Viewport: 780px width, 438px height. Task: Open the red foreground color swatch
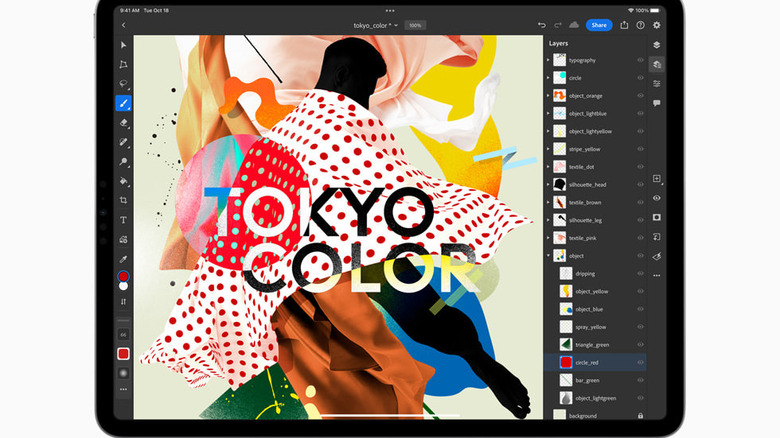pyautogui.click(x=124, y=276)
